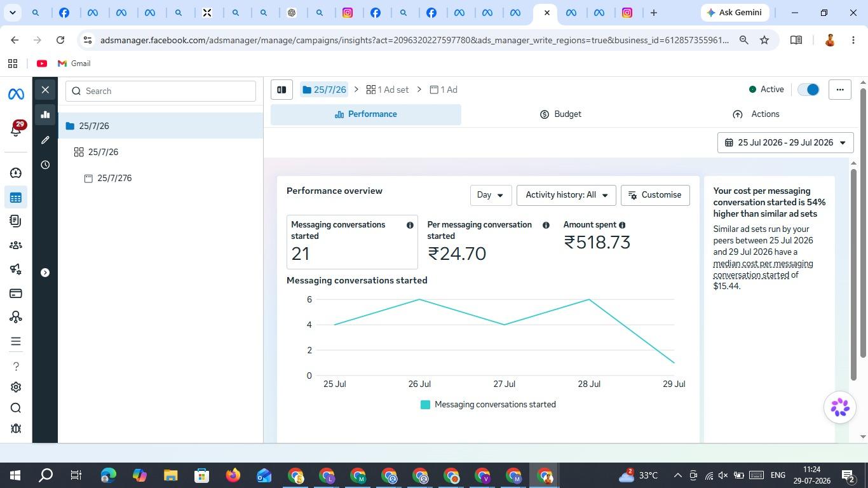The image size is (868, 488).
Task: Switch off the Active campaign toggle
Action: point(809,90)
